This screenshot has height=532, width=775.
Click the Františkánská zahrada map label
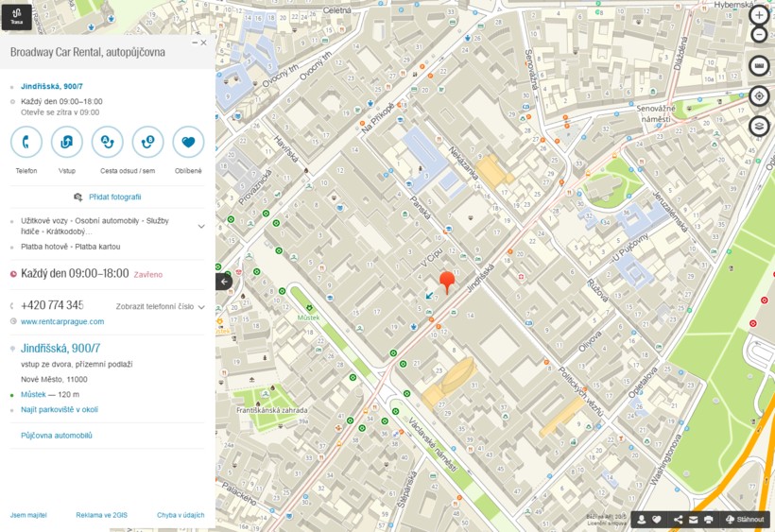272,410
